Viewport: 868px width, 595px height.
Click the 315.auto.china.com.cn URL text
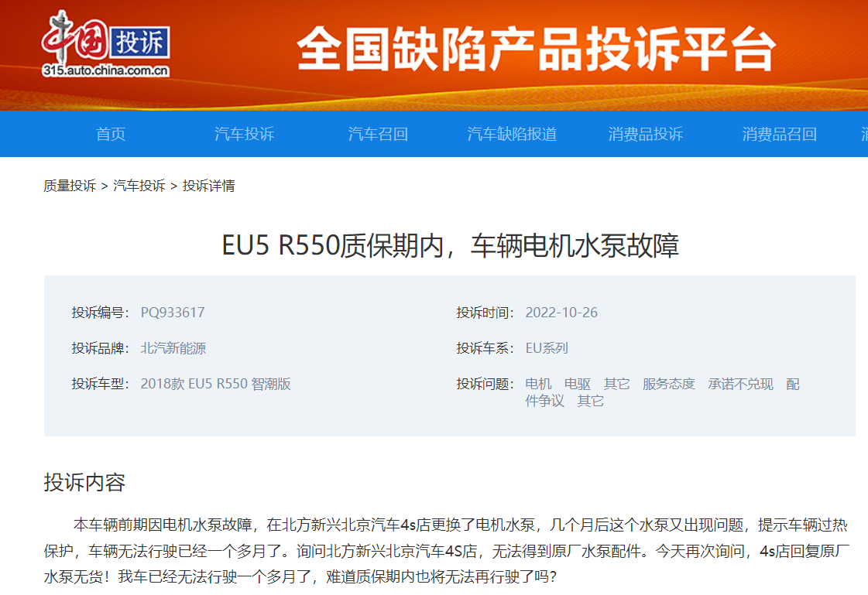coord(105,70)
